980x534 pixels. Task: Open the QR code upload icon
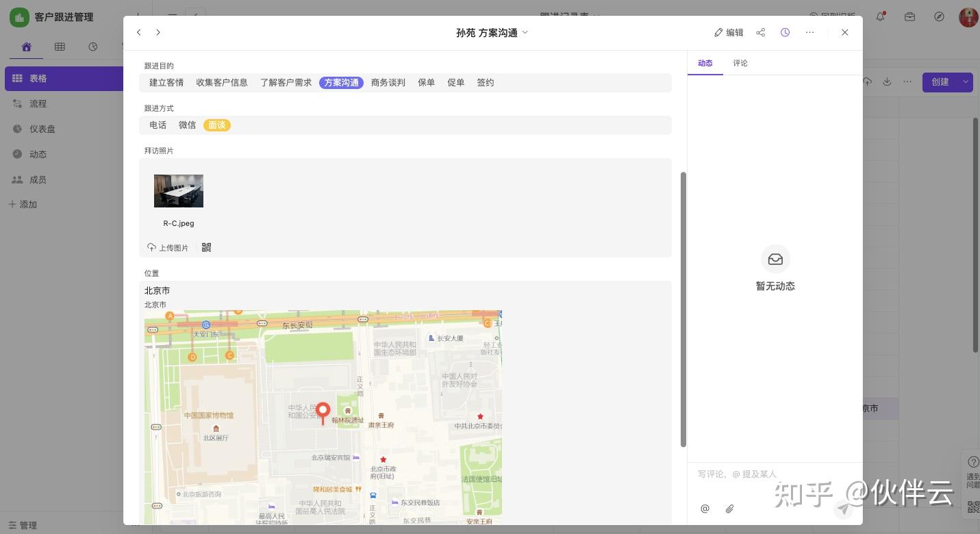207,247
